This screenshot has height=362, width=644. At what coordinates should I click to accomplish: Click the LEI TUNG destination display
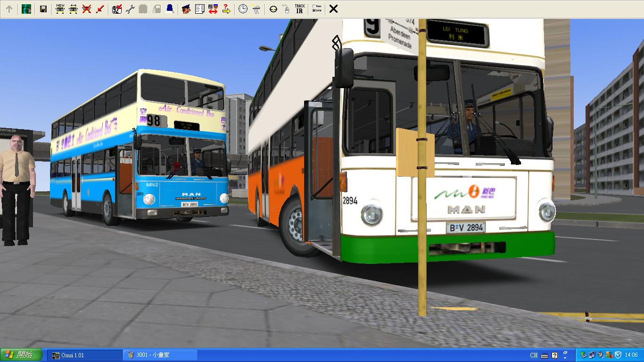[x=458, y=34]
